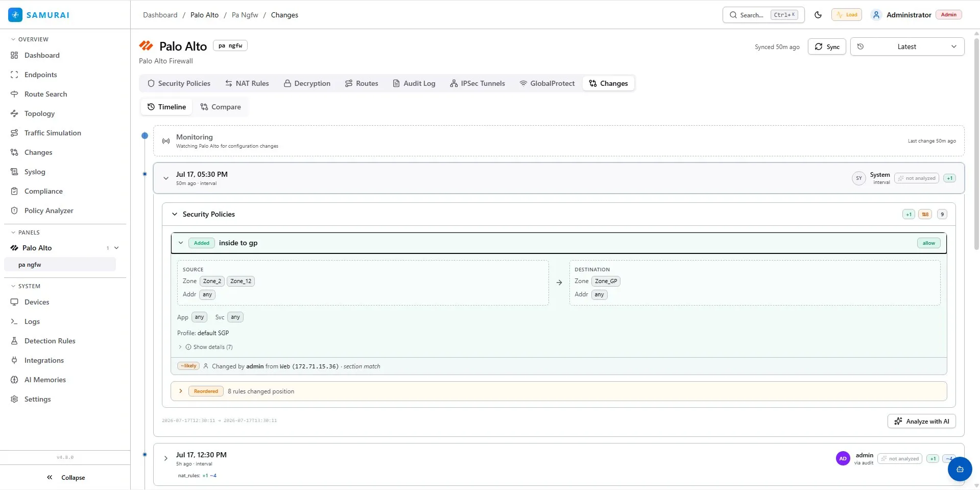Open Traffic Simulation page

click(53, 133)
